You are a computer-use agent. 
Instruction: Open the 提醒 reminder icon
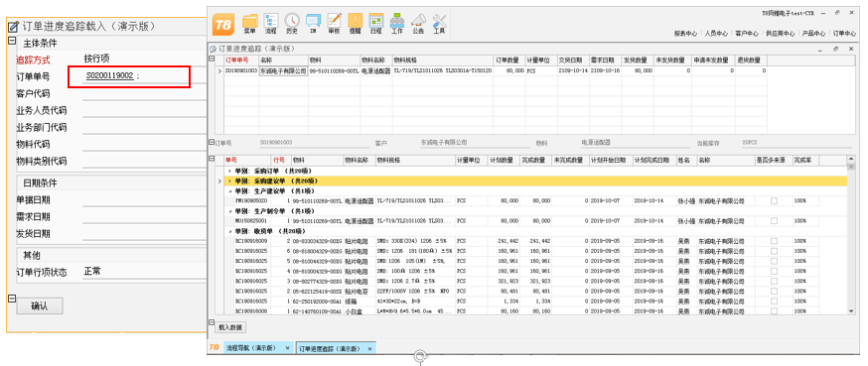(355, 23)
